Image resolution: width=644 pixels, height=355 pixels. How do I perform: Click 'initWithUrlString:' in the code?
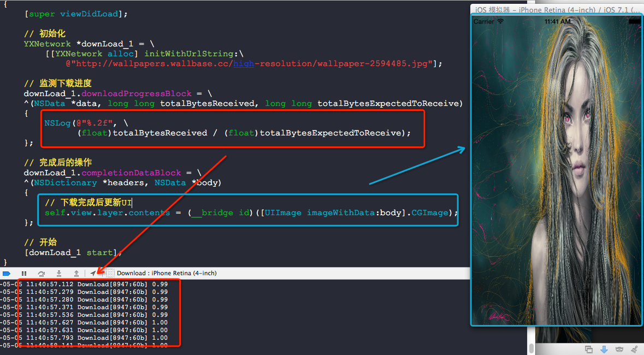(191, 54)
